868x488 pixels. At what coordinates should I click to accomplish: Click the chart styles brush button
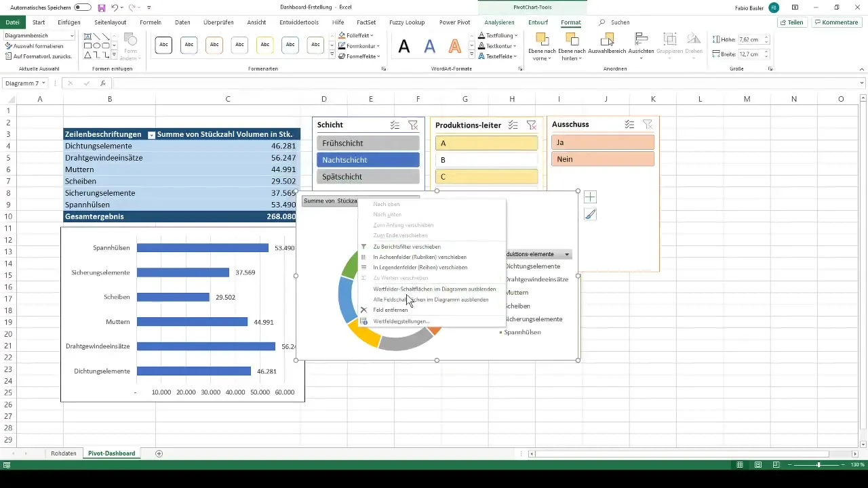(x=590, y=214)
